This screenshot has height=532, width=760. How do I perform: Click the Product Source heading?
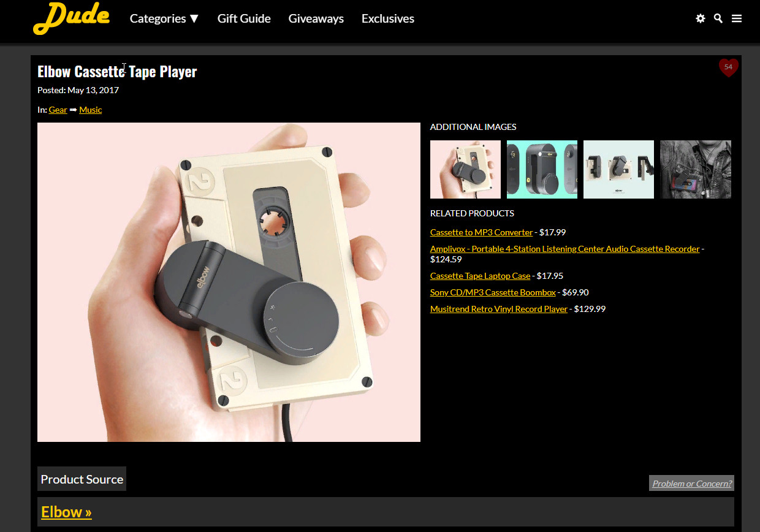pyautogui.click(x=82, y=479)
